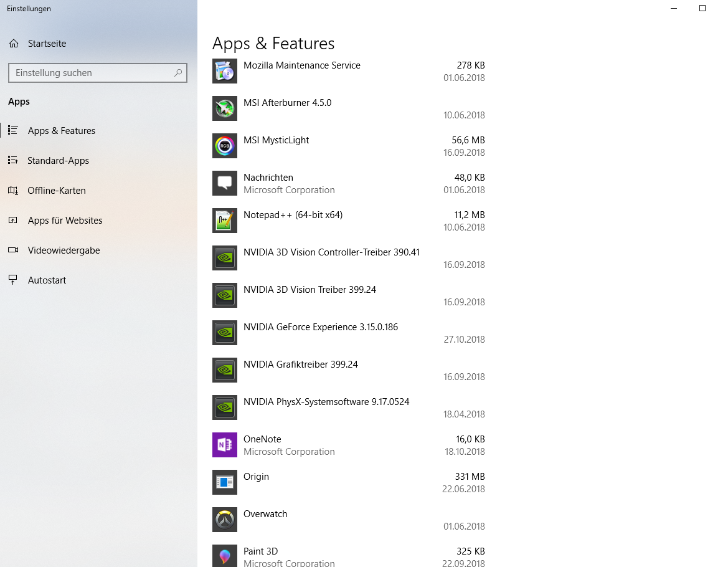Click the magnifier icon in search box
The width and height of the screenshot is (728, 567).
pos(178,73)
